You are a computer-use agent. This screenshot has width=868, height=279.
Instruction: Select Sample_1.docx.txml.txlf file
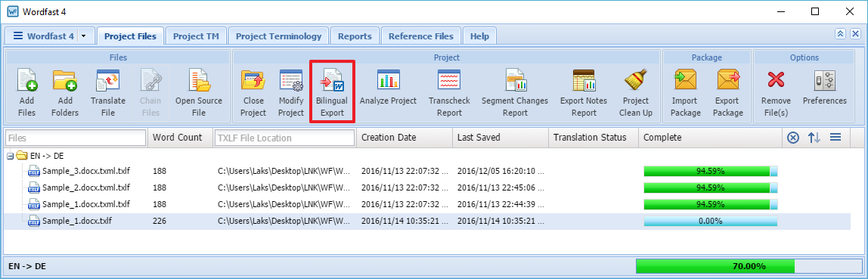tap(85, 205)
